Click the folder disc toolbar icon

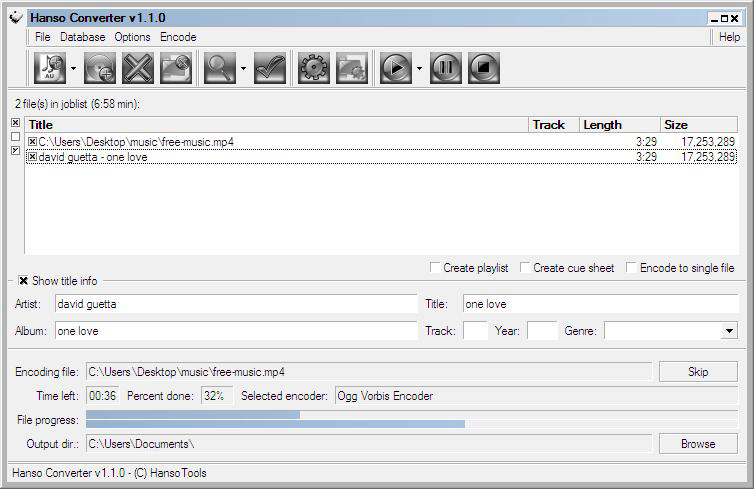coord(176,68)
